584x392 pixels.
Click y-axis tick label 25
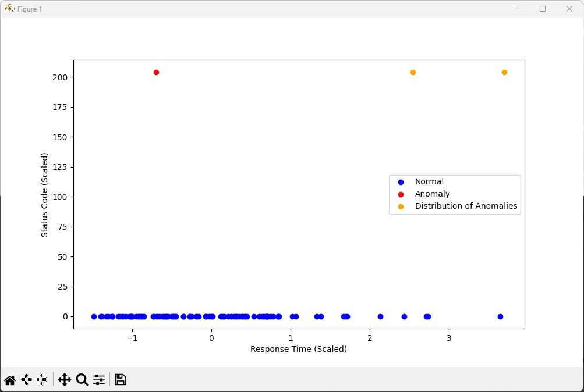(62, 287)
